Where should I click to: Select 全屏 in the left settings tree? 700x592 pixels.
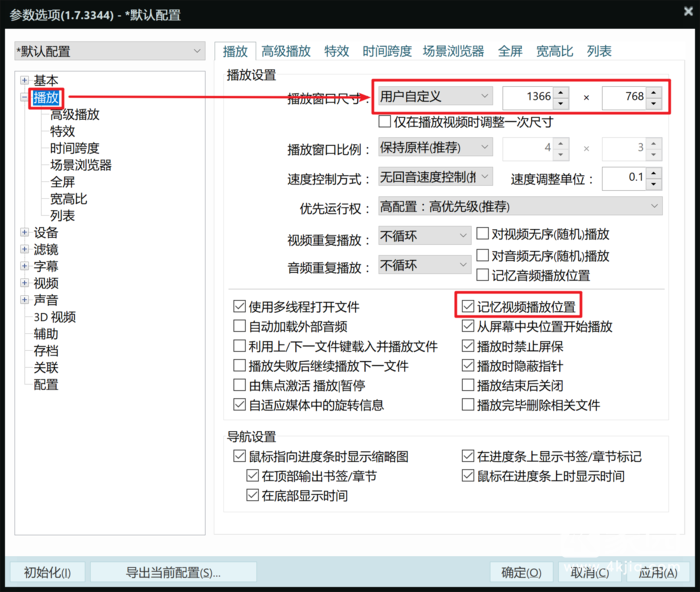click(63, 182)
